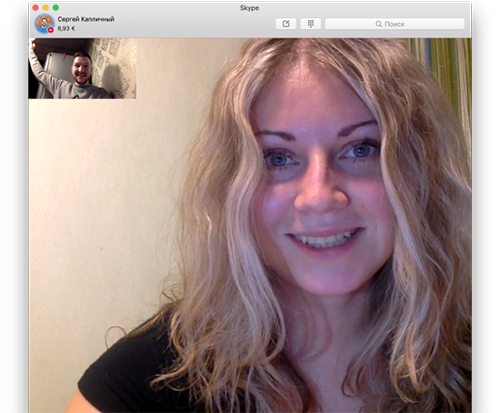Open the new conversation compose button
The image size is (500, 413).
tap(286, 24)
